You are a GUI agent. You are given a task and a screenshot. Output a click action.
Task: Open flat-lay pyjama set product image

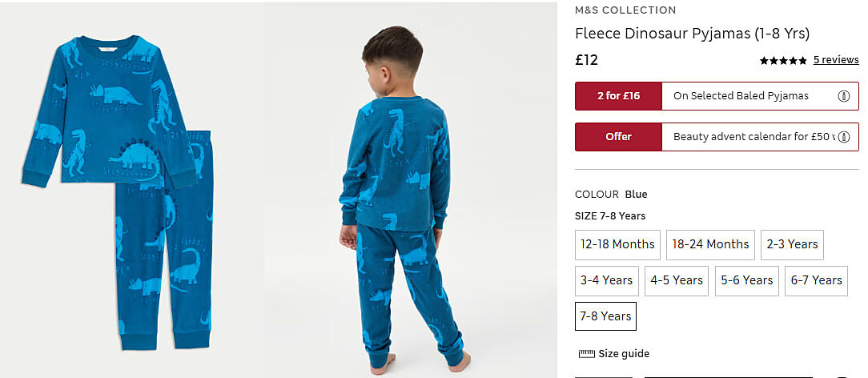[118, 191]
